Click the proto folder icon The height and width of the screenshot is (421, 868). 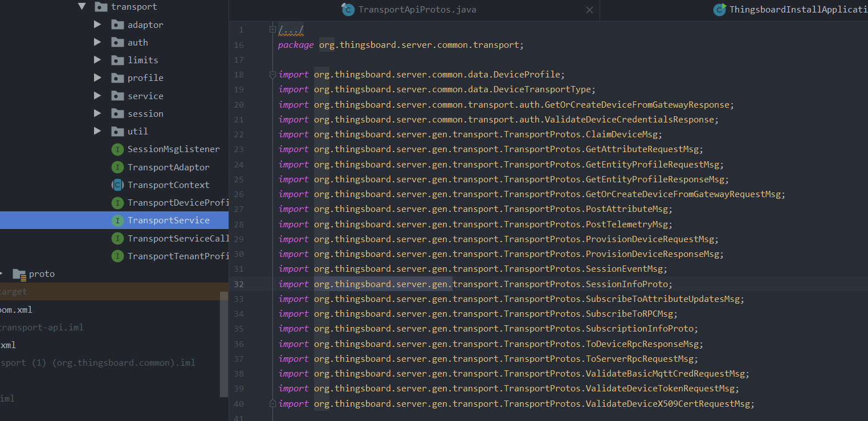point(19,274)
